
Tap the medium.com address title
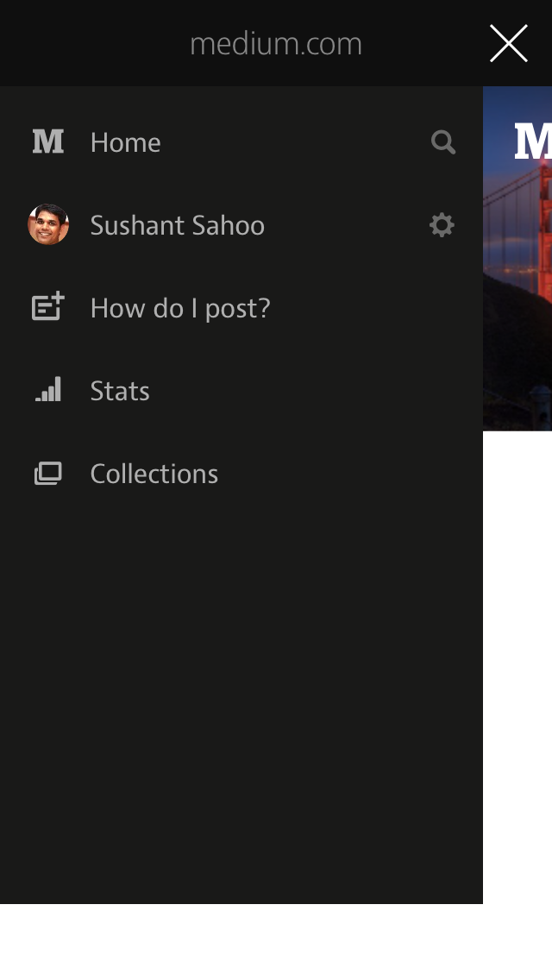click(276, 44)
